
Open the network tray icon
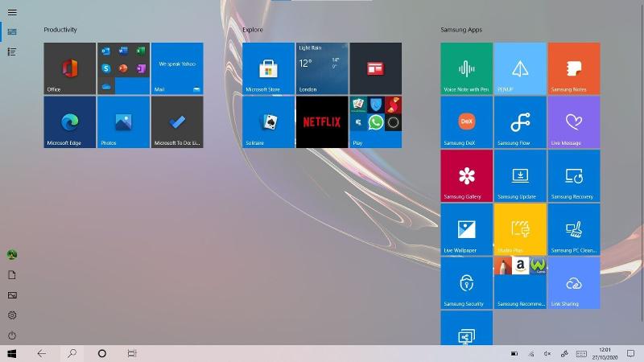pos(531,353)
